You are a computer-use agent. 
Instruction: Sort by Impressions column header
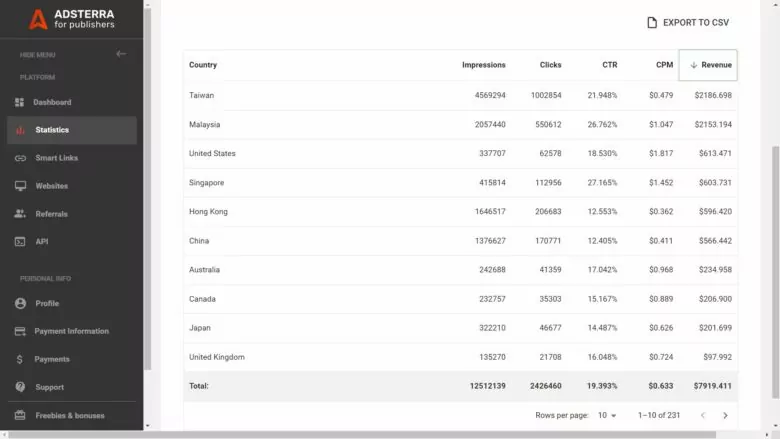484,65
